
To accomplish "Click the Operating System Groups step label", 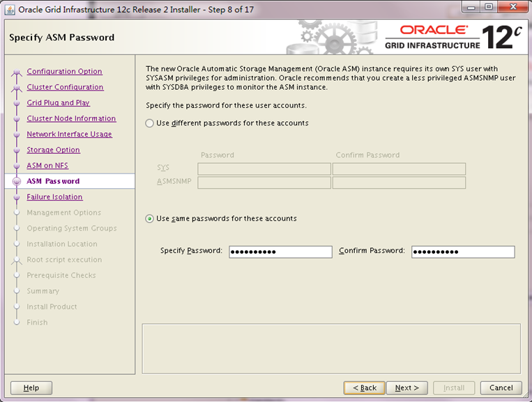I will point(72,228).
